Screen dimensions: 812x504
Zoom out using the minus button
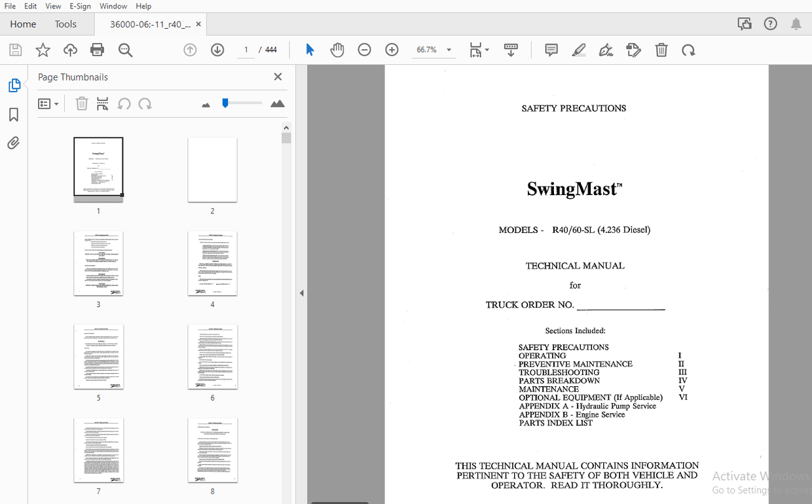point(364,50)
